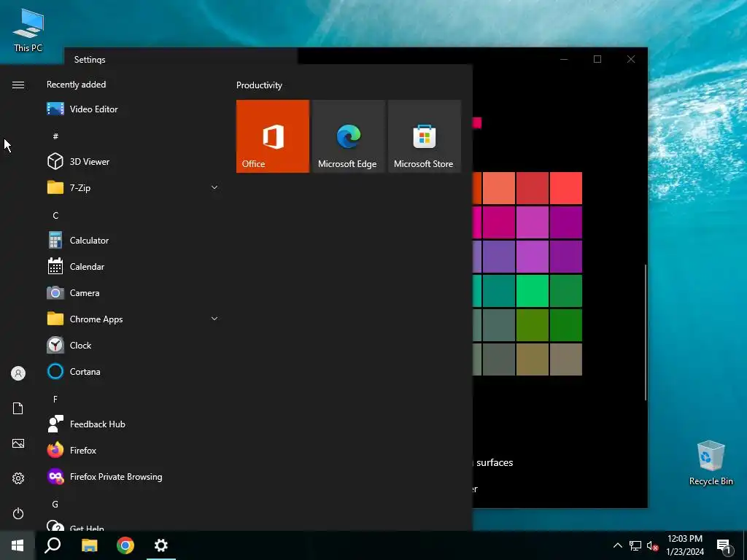Viewport: 747px width, 560px height.
Task: Click the muted volume tray icon
Action: (x=653, y=545)
